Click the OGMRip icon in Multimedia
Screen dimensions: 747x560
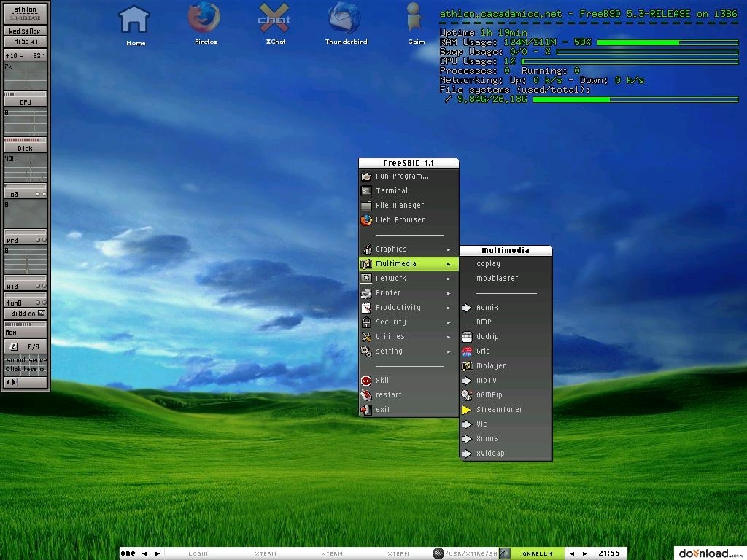click(x=467, y=395)
